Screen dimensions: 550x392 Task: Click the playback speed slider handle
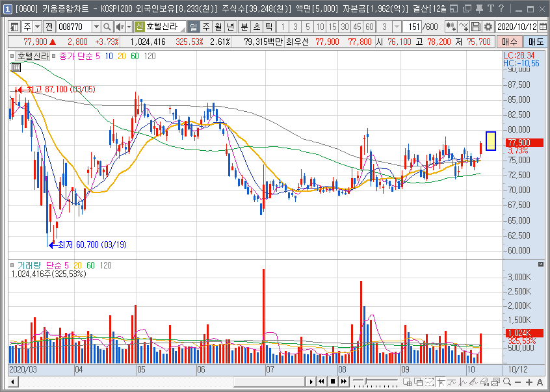366,381
